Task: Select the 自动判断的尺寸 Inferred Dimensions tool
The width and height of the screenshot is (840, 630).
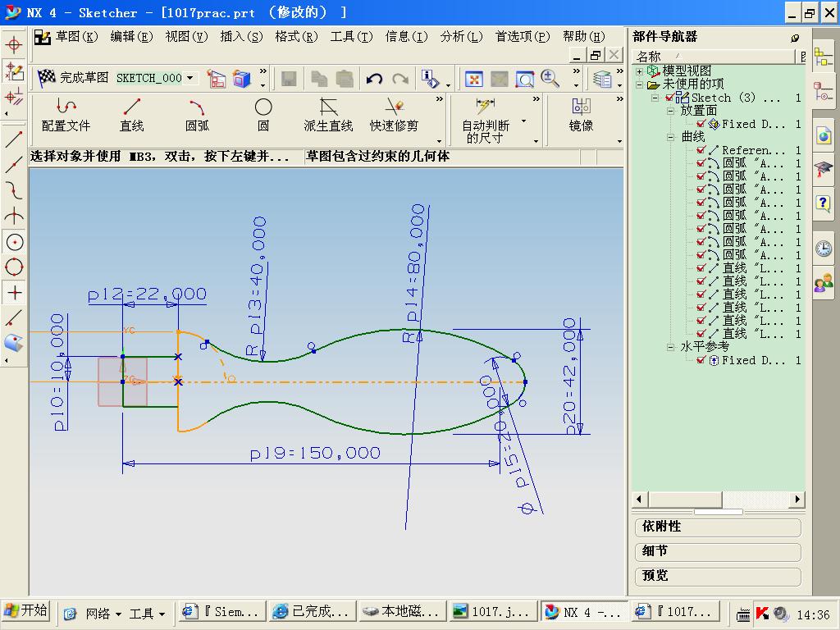Action: coord(486,121)
